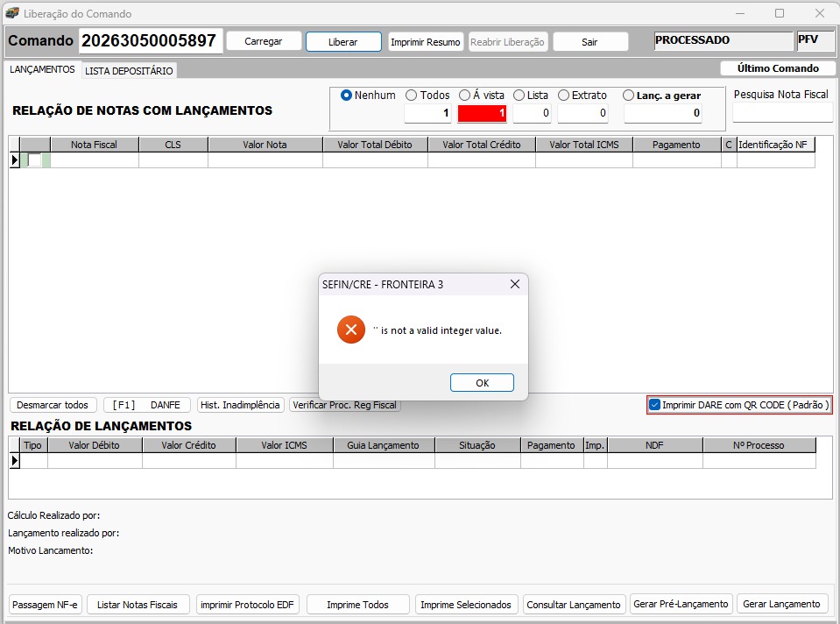Click the row indicator arrow in notas grid
Screen dimensions: 840x624
click(14, 160)
